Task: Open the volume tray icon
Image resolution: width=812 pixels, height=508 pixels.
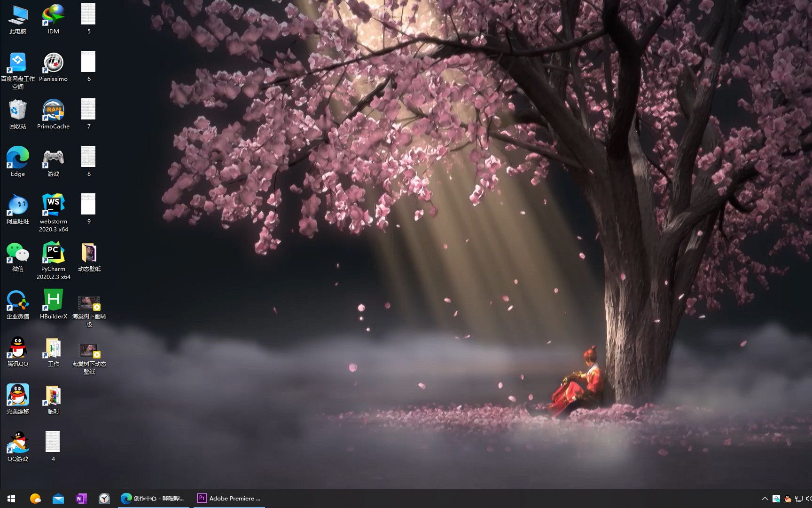Action: 809,499
